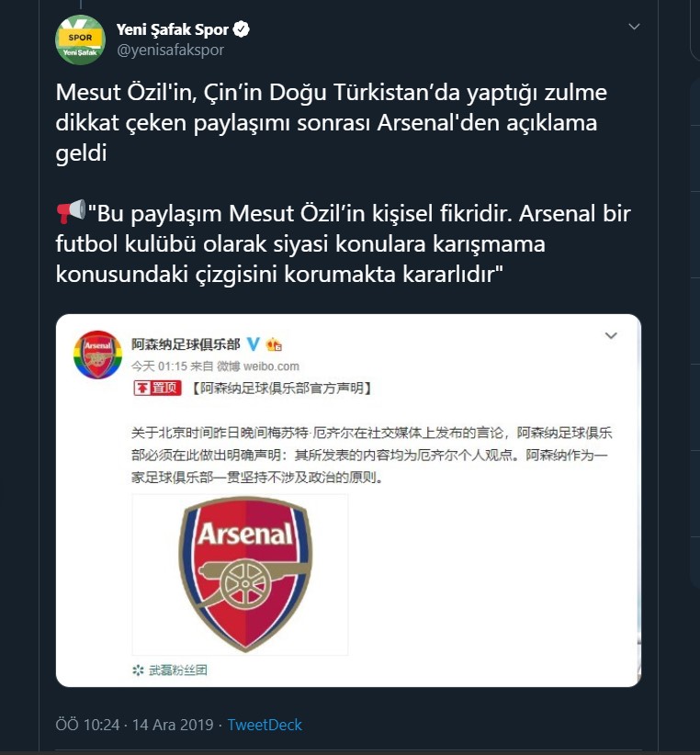The image size is (700, 755).
Task: Click the Weibo account name 阿森纳足球俱乐部
Action: click(x=186, y=344)
